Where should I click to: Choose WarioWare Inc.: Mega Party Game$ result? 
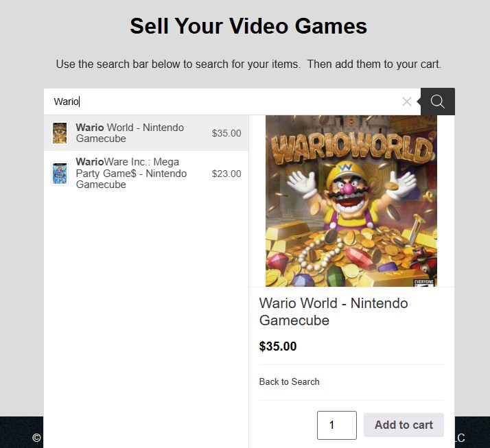(146, 173)
